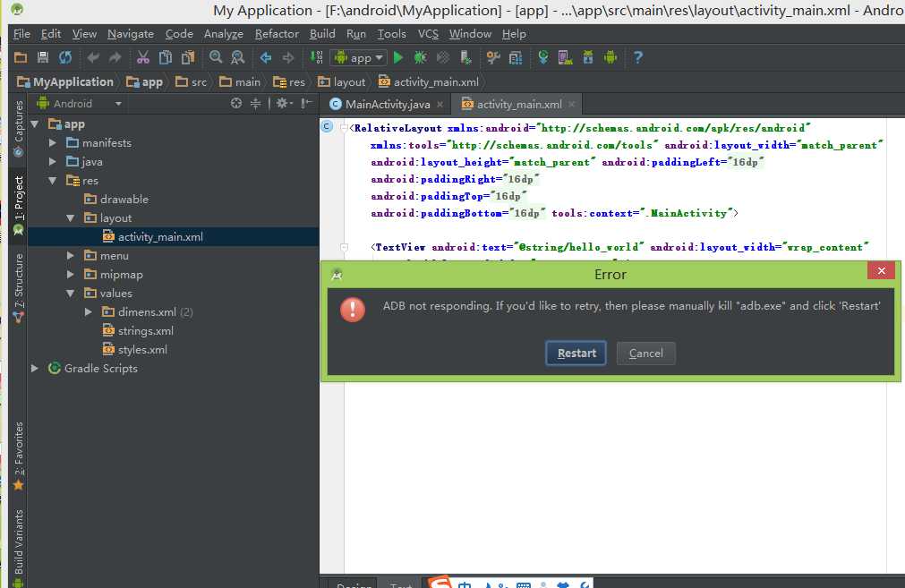Screen dimensions: 905x588
Task: Toggle the Structure side tool window
Action: [x=19, y=287]
